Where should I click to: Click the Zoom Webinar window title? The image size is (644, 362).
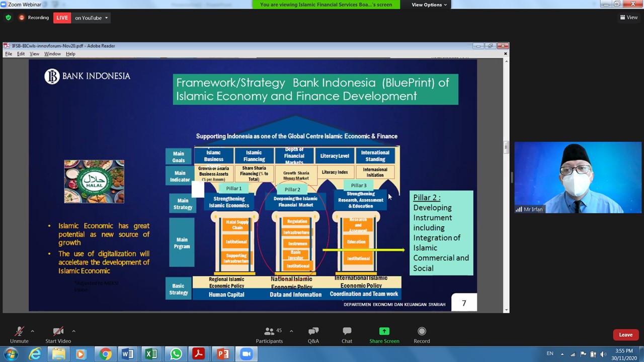click(x=25, y=5)
